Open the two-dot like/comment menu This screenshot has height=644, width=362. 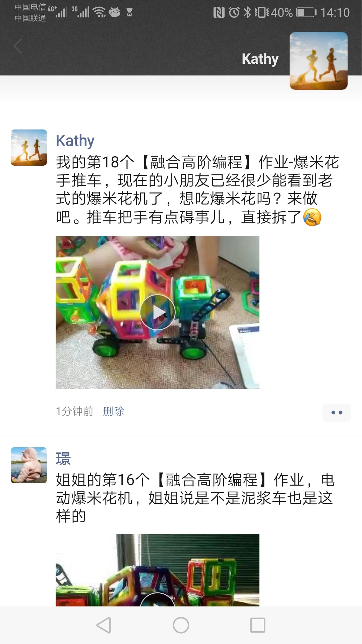click(x=337, y=413)
